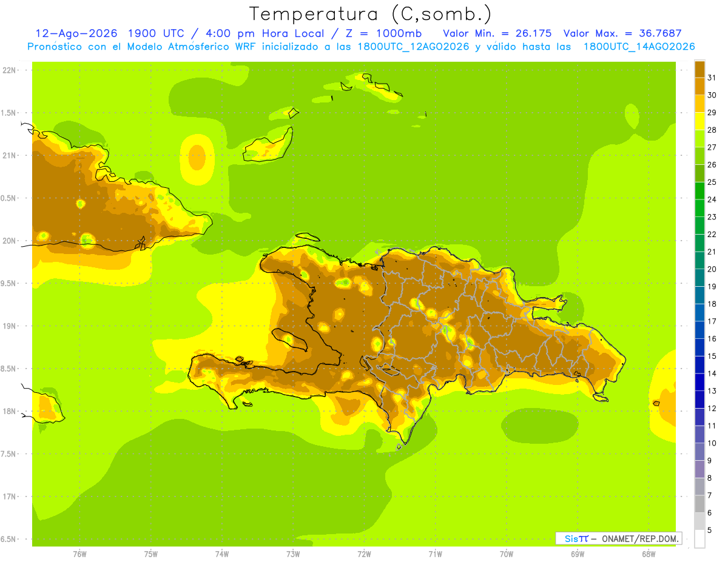Click the '1900 UTC' time text
The image size is (728, 562).
pyautogui.click(x=158, y=33)
